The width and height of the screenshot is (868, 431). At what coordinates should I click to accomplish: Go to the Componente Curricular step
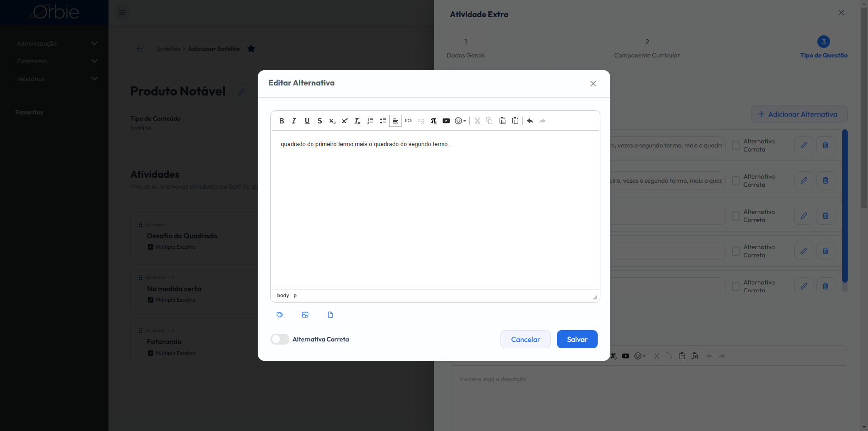click(x=647, y=48)
